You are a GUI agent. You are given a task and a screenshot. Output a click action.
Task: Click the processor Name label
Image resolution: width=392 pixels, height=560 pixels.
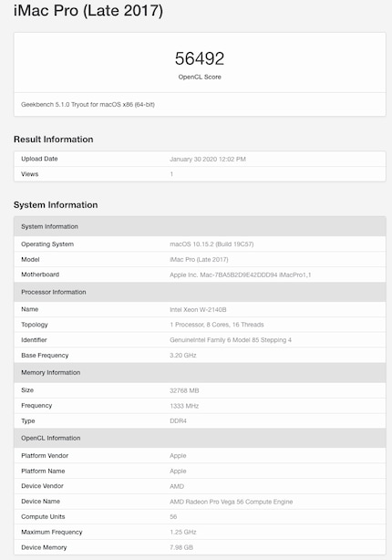30,309
